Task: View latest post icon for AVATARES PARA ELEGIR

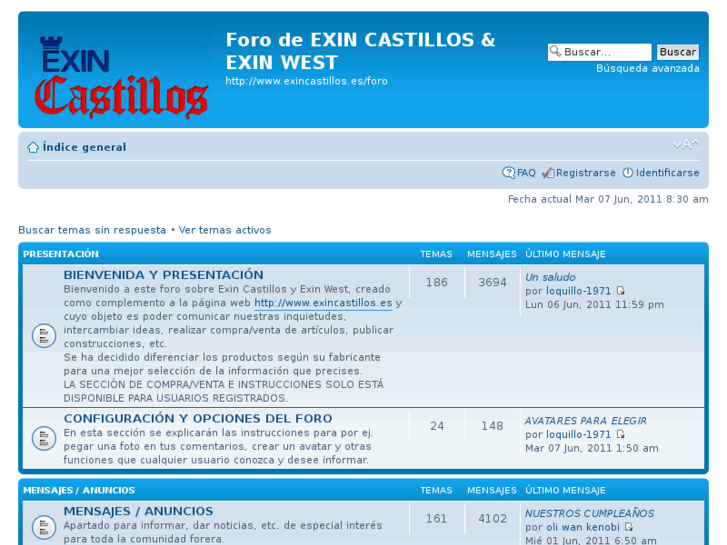Action: click(620, 435)
